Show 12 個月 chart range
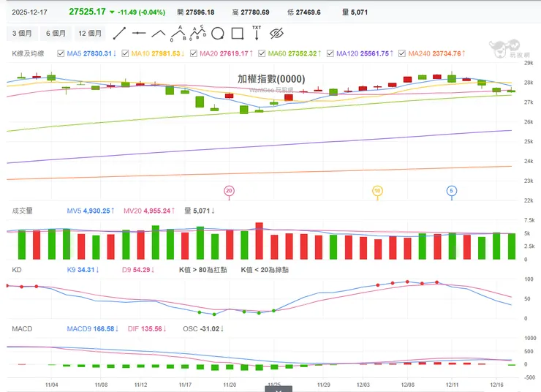Screen dimensions: 541x392 (90, 33)
